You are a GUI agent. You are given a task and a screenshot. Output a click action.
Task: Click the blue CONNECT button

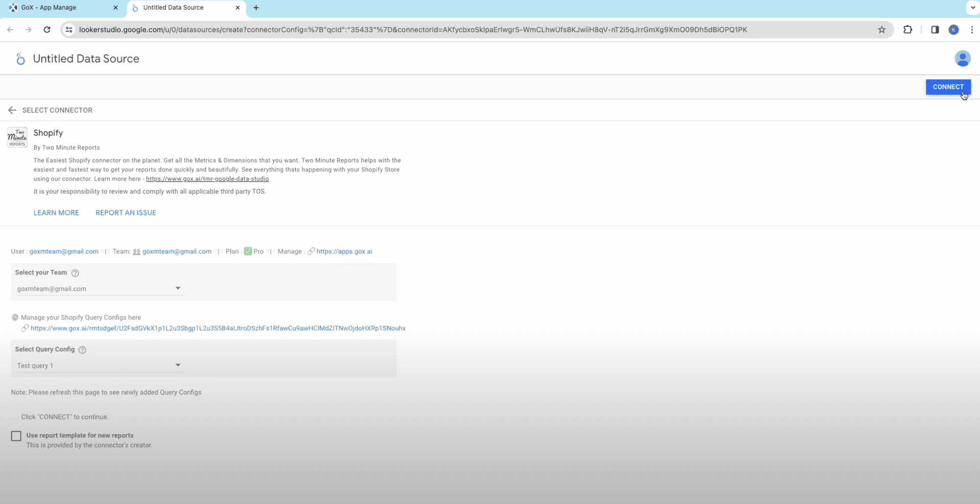click(x=948, y=87)
